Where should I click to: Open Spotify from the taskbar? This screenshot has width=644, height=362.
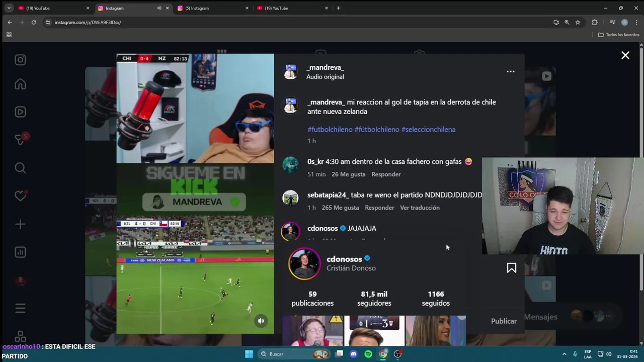[368, 354]
